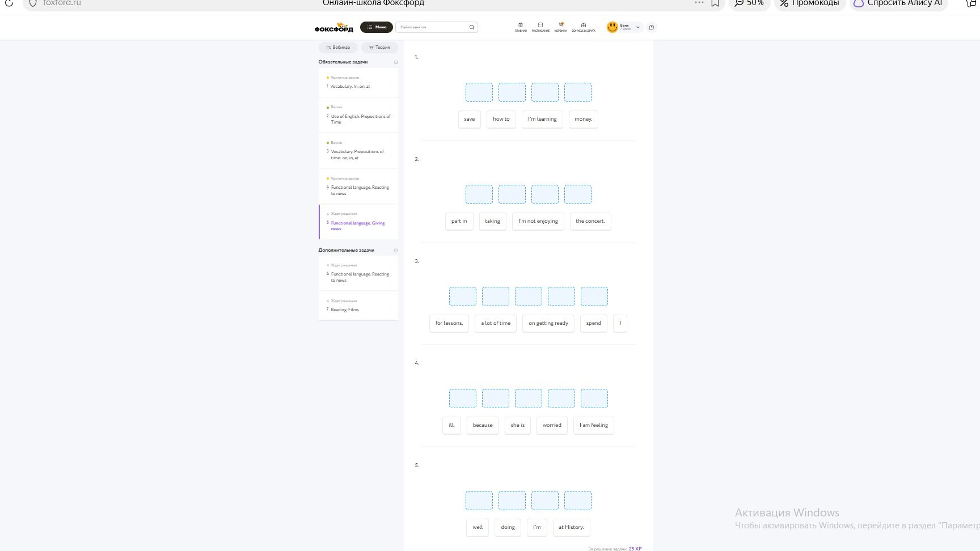This screenshot has height=551, width=980.
Task: Click the smiley profile avatar
Action: (612, 27)
